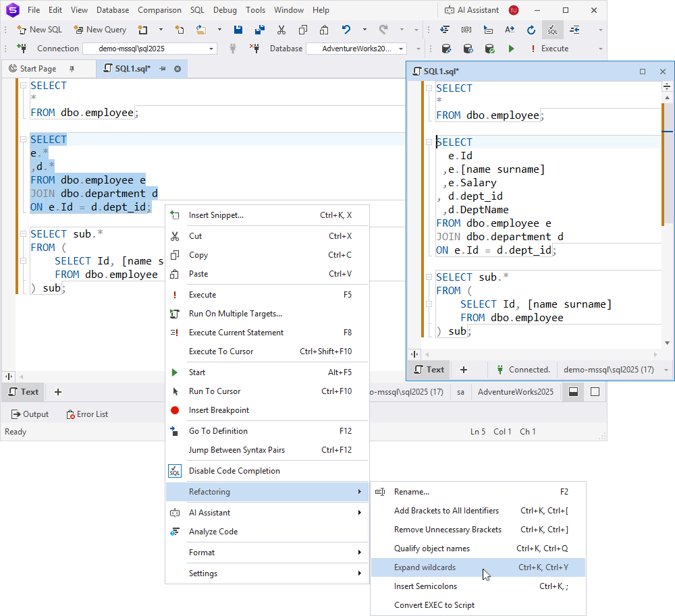
Task: Expand the AI Assistant submenu
Action: coord(267,513)
